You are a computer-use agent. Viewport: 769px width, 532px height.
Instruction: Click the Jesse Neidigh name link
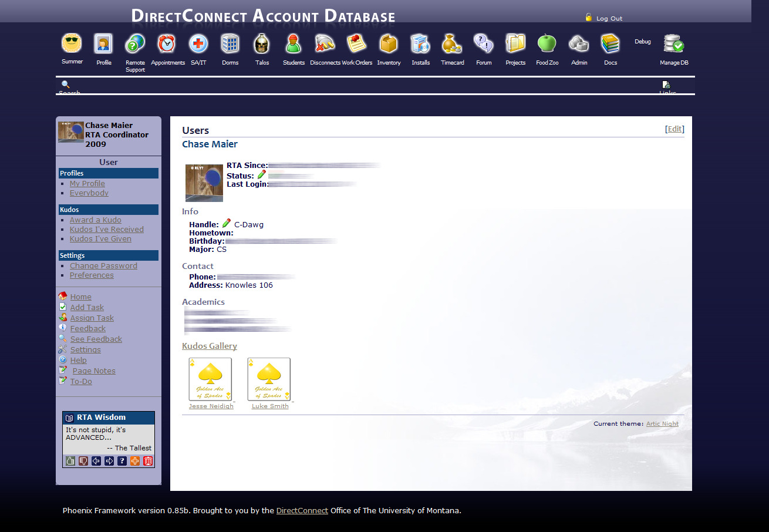pos(211,406)
